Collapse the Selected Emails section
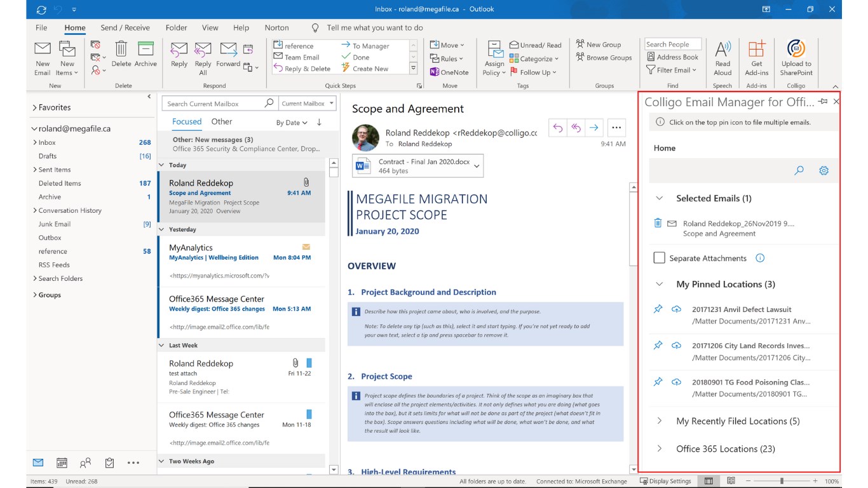Screen dimensions: 868x488 [x=660, y=198]
